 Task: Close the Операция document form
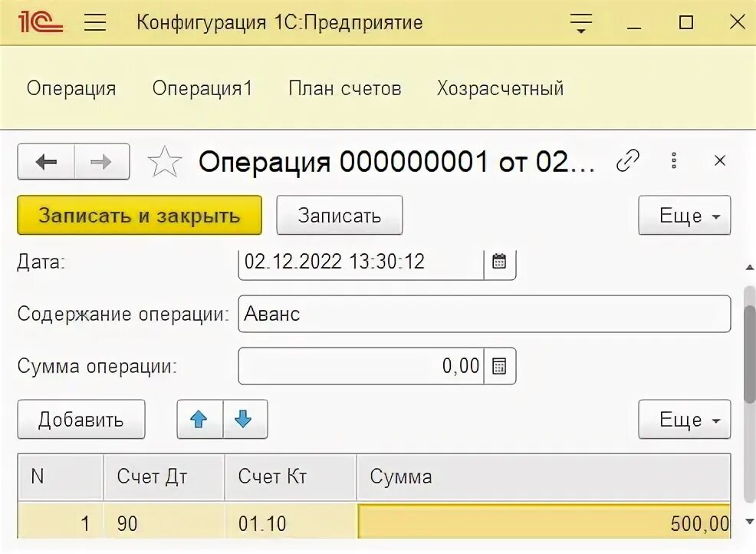coord(720,160)
